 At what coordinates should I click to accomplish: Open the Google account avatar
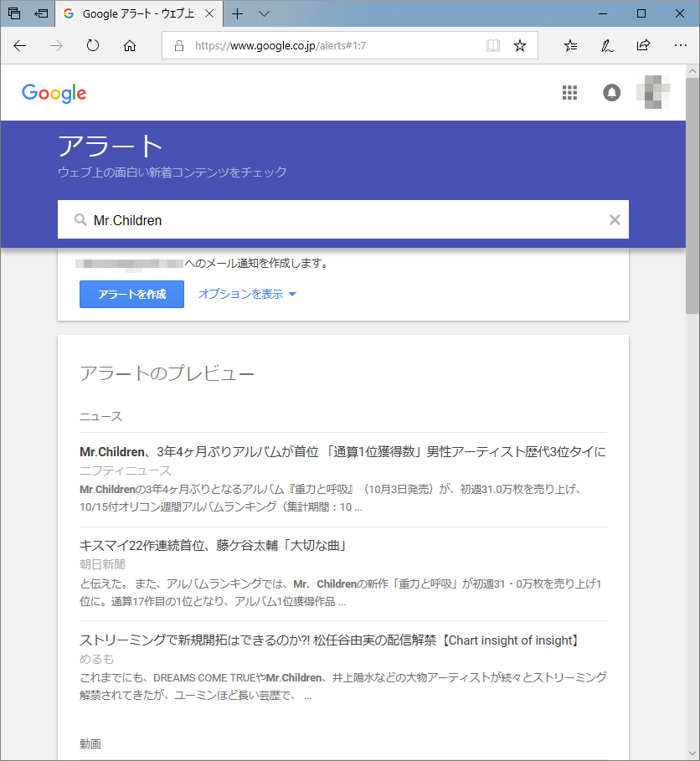click(x=653, y=92)
